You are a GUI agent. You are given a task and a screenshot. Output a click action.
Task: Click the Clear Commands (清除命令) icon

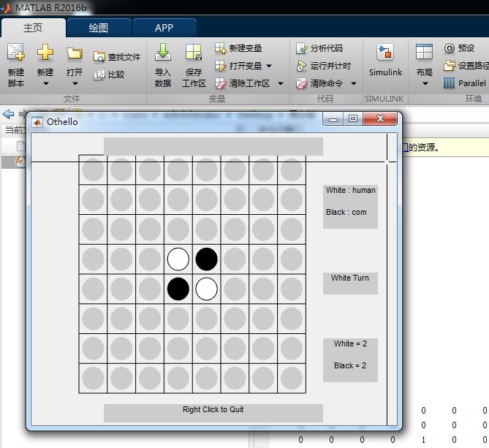click(302, 83)
